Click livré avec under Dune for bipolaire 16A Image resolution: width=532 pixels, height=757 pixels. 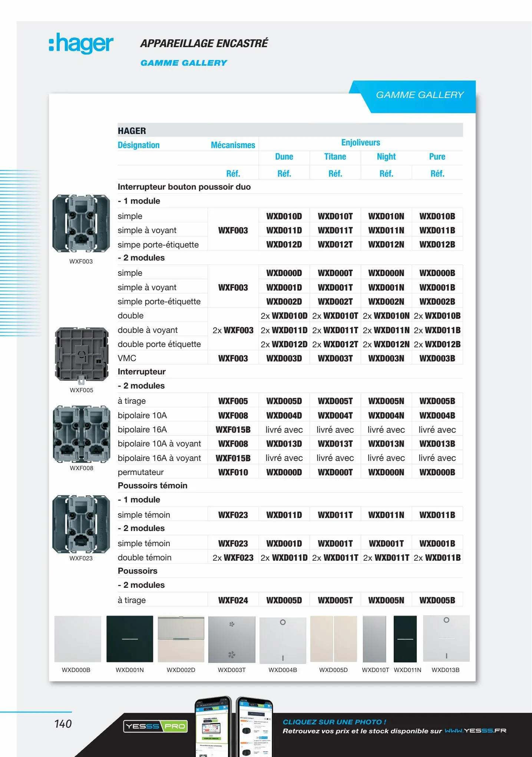[284, 430]
